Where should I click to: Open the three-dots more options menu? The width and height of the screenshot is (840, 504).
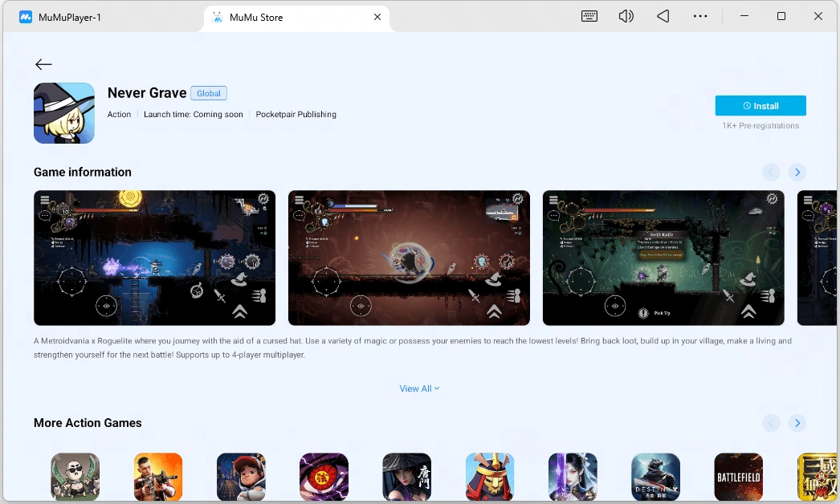point(700,16)
